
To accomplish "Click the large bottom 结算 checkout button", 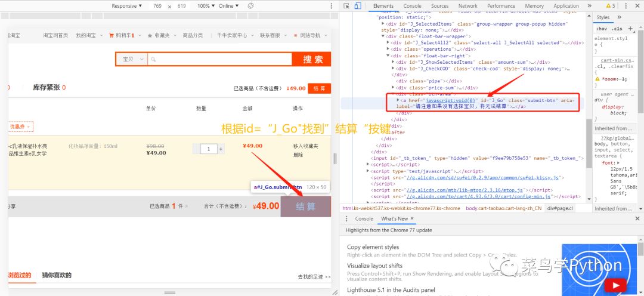I will [306, 206].
